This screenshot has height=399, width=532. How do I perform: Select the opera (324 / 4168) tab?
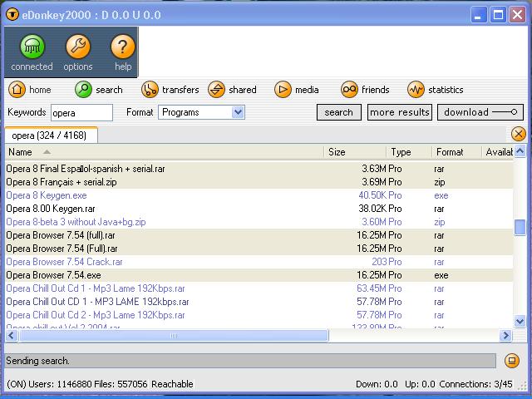click(51, 135)
